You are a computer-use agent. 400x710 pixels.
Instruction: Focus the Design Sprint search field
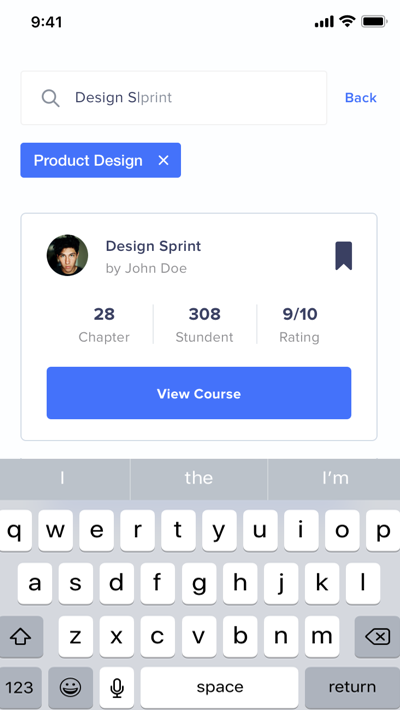[173, 98]
